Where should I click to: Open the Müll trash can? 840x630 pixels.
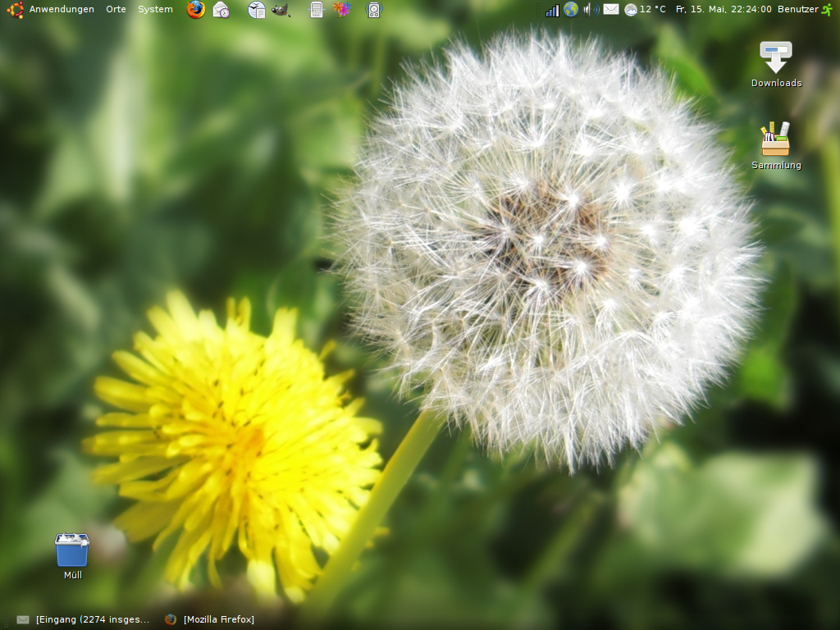(71, 551)
